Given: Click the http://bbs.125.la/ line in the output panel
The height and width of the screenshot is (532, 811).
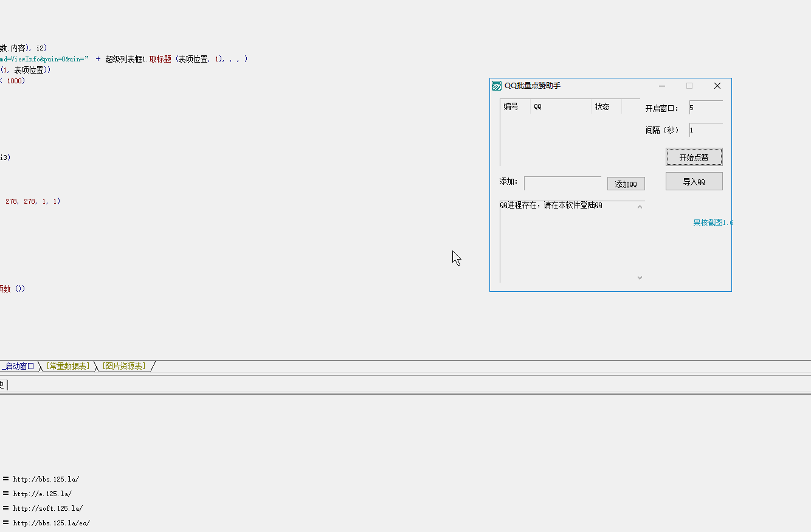Looking at the screenshot, I should (x=46, y=479).
